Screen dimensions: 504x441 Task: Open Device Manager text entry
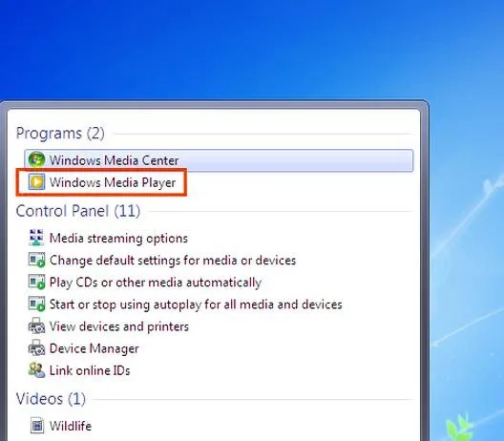(94, 348)
